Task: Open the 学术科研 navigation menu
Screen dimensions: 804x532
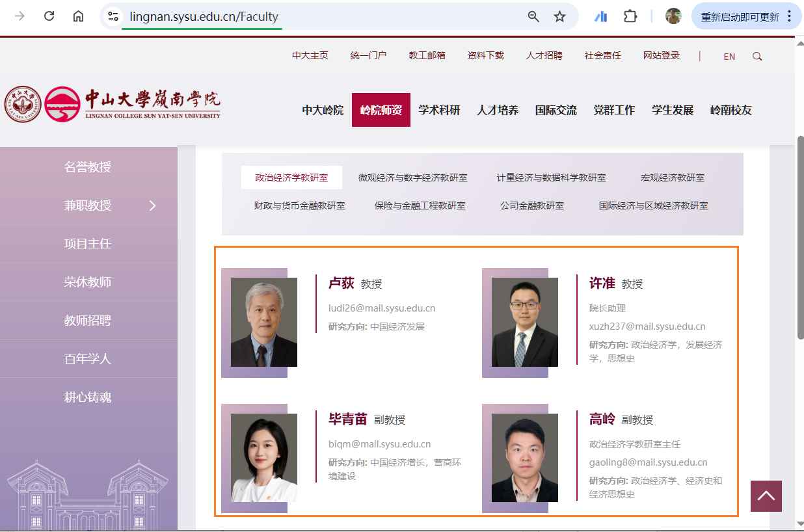Action: click(x=439, y=110)
